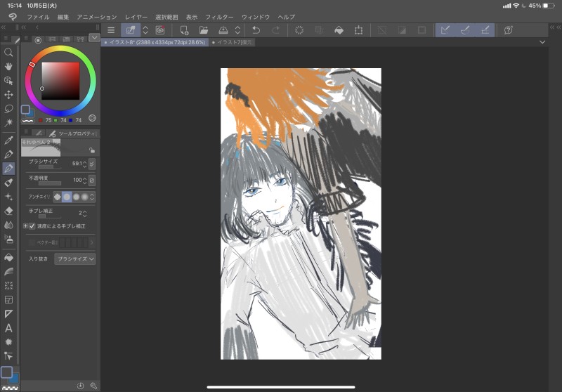Screen dimensions: 562x392
Task: Select the Move layer tool
Action: click(8, 95)
